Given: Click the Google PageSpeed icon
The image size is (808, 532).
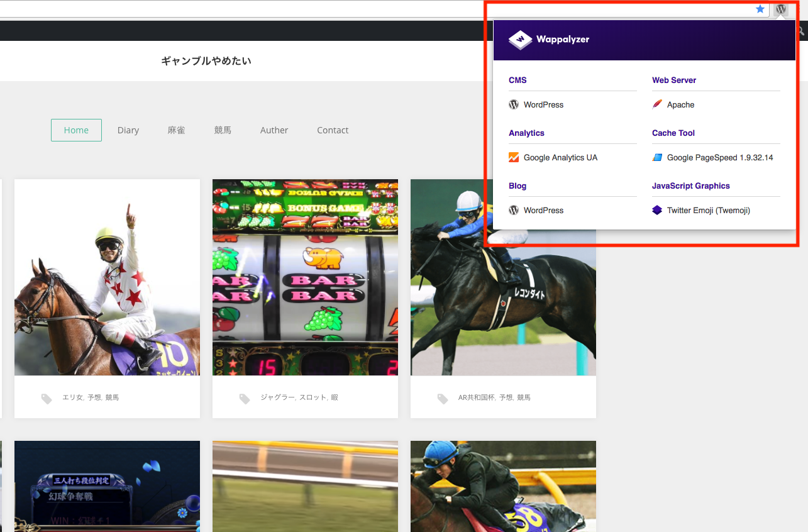Looking at the screenshot, I should pos(657,157).
